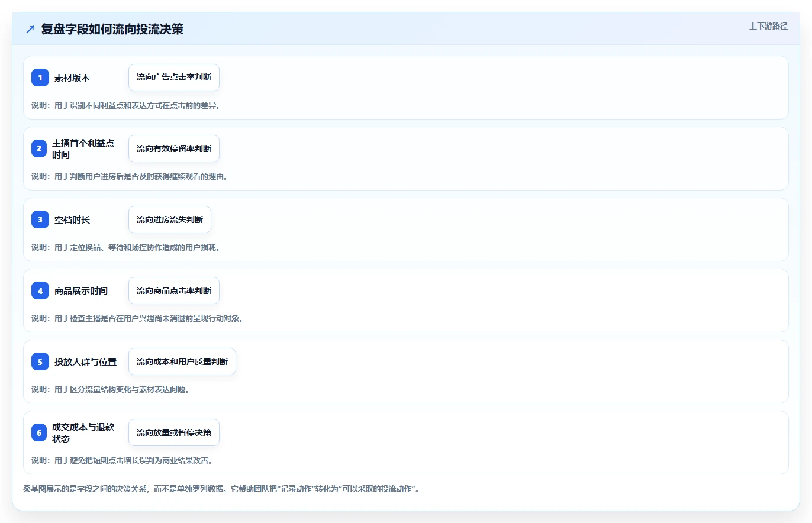Click the number 4 badge for 商品展示时间
The width and height of the screenshot is (812, 523).
point(40,290)
